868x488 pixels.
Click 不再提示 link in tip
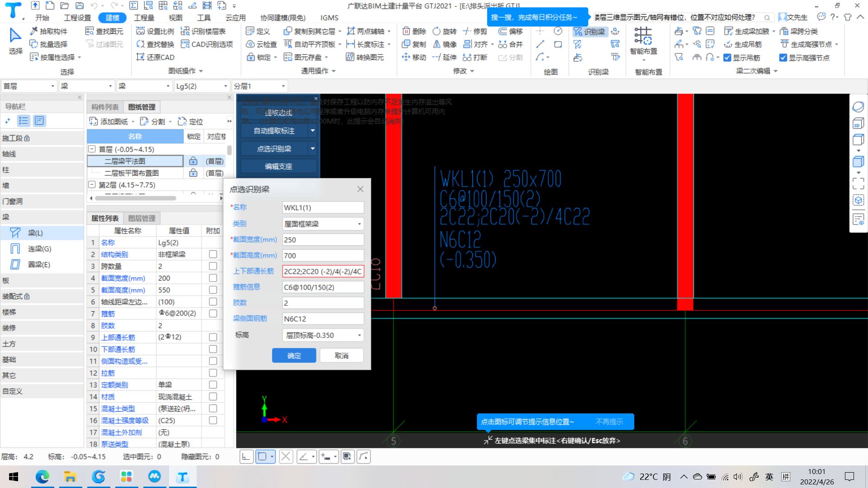point(609,422)
